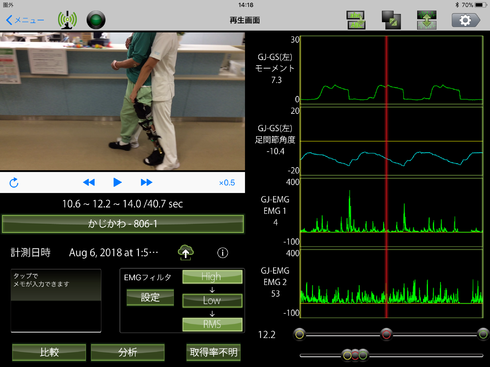Tap the 計測日時 label

point(31,253)
